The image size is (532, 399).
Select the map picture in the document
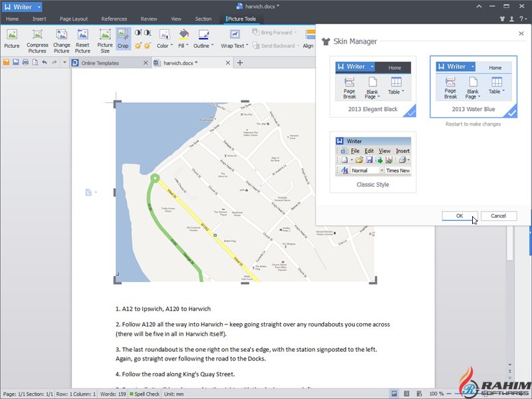(246, 192)
